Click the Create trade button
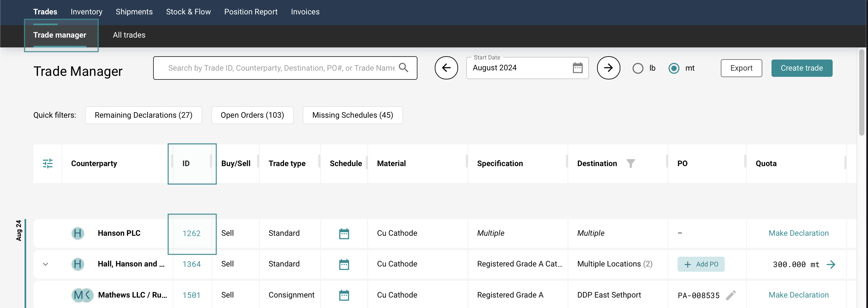 click(802, 68)
